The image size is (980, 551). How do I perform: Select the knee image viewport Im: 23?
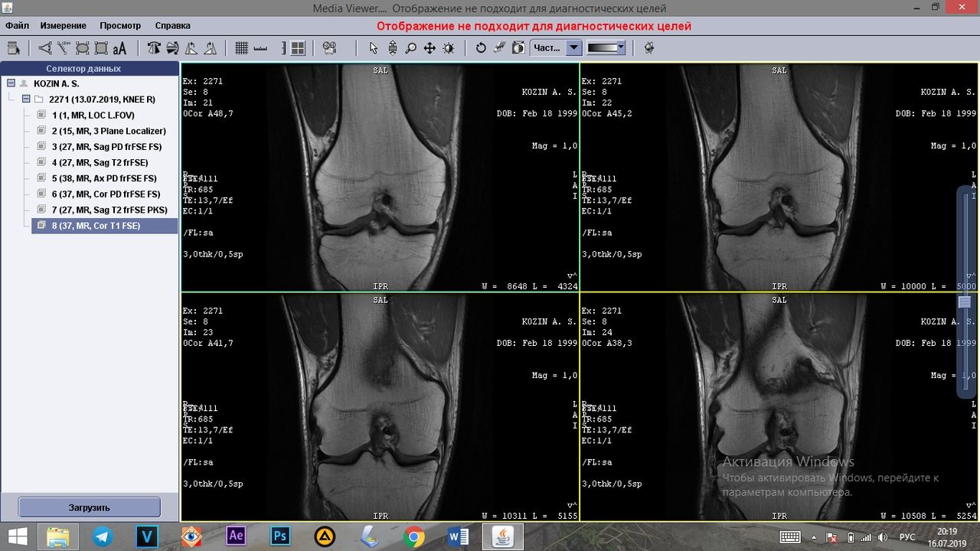381,406
